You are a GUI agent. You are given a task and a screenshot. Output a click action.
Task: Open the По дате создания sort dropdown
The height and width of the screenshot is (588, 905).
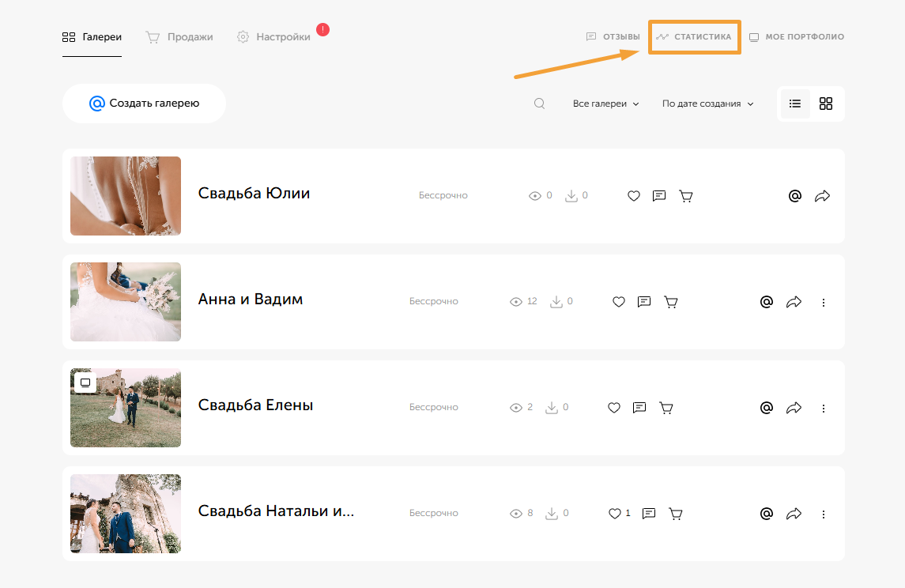coord(707,104)
